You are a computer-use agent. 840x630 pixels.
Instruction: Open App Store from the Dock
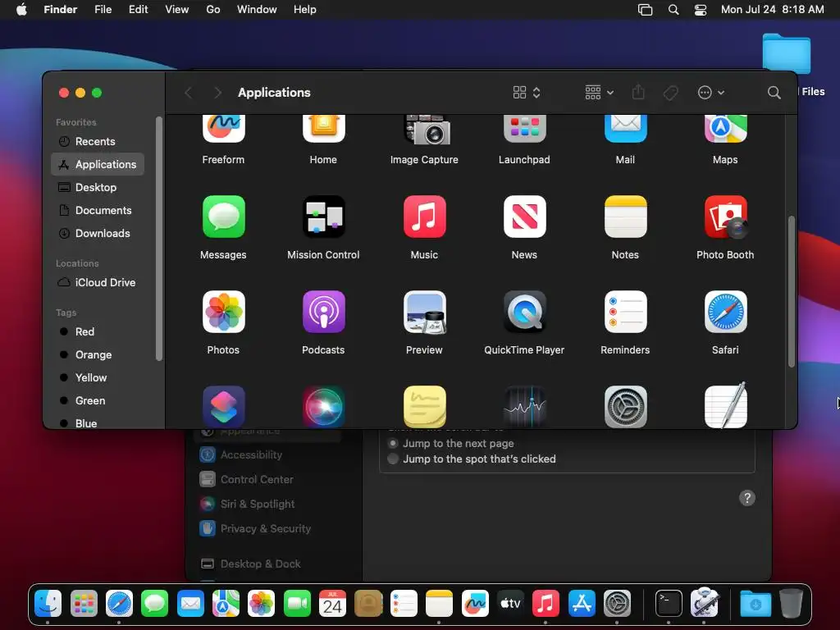[582, 604]
